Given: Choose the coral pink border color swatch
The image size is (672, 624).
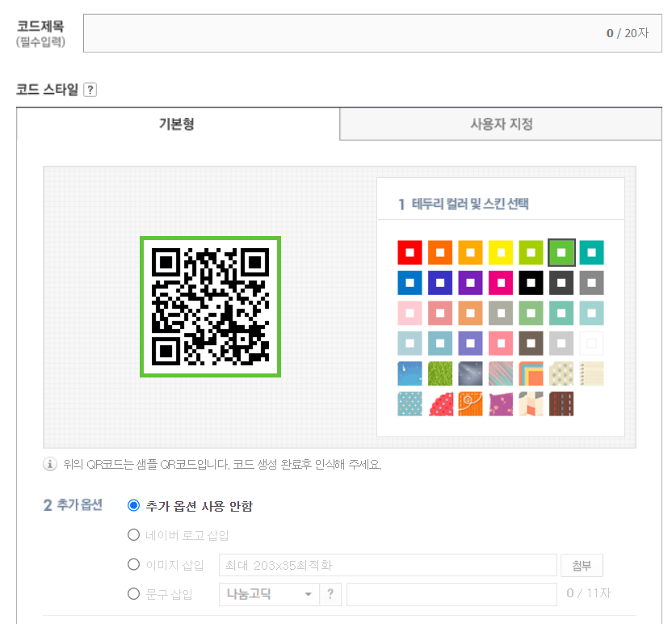Looking at the screenshot, I should tap(501, 343).
